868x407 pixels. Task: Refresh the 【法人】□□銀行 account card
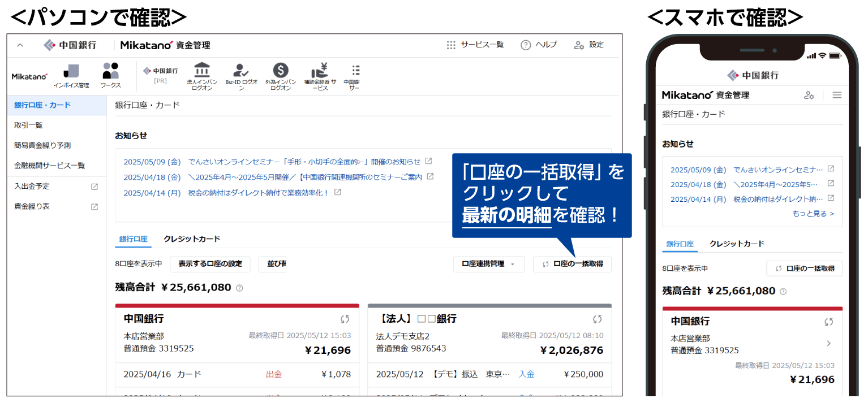click(598, 319)
